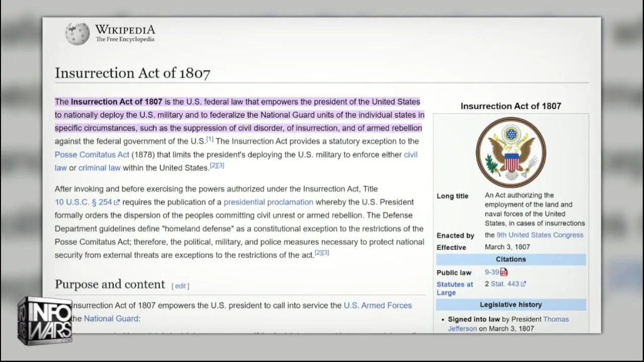The height and width of the screenshot is (362, 644).
Task: Open the Statutes at Large link
Action: point(455,288)
